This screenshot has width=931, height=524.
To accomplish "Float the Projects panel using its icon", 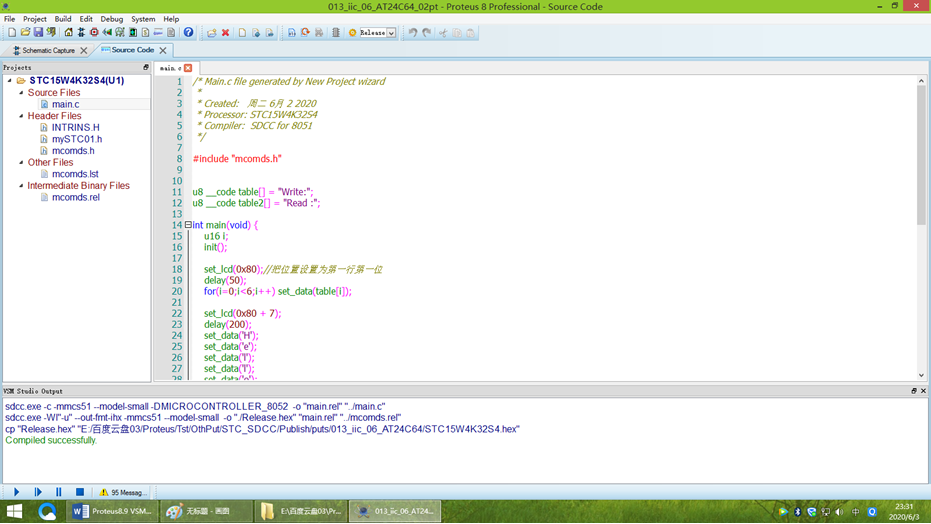I will pos(146,68).
